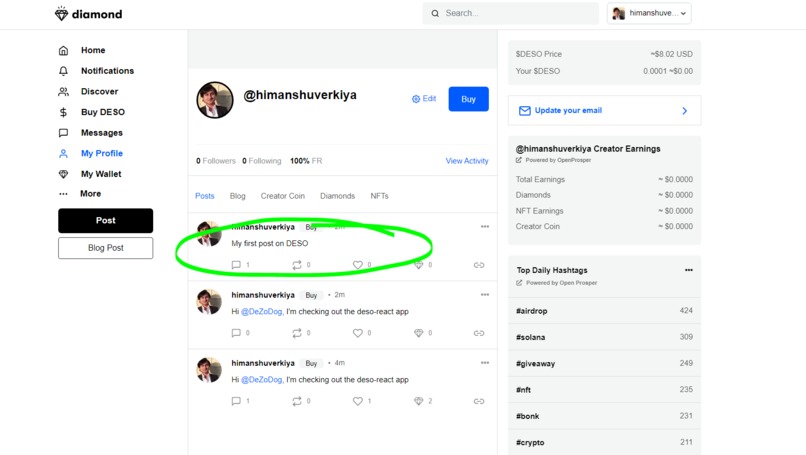Repost the 'My first post on DESO' post
Image resolution: width=806 pixels, height=455 pixels.
pyautogui.click(x=297, y=265)
